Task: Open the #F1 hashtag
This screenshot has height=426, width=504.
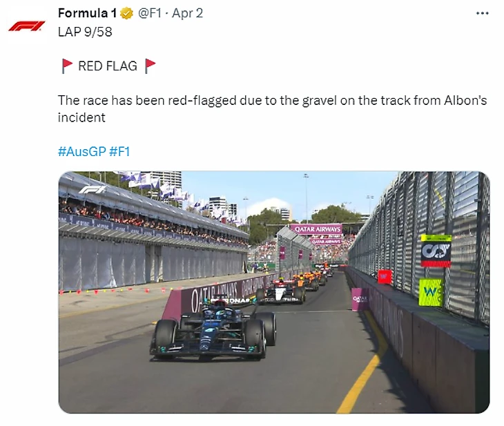Action: tap(119, 151)
